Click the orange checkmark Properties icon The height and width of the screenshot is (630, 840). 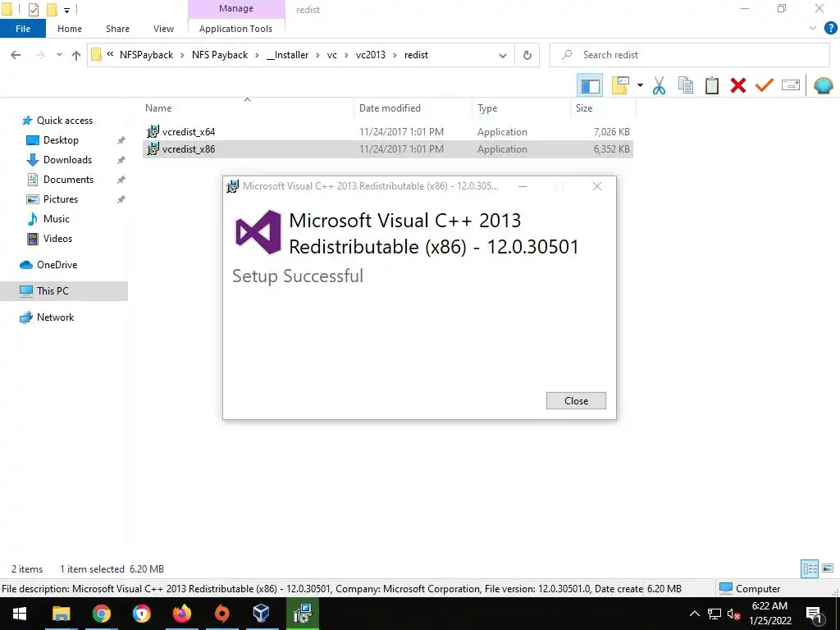pos(765,85)
